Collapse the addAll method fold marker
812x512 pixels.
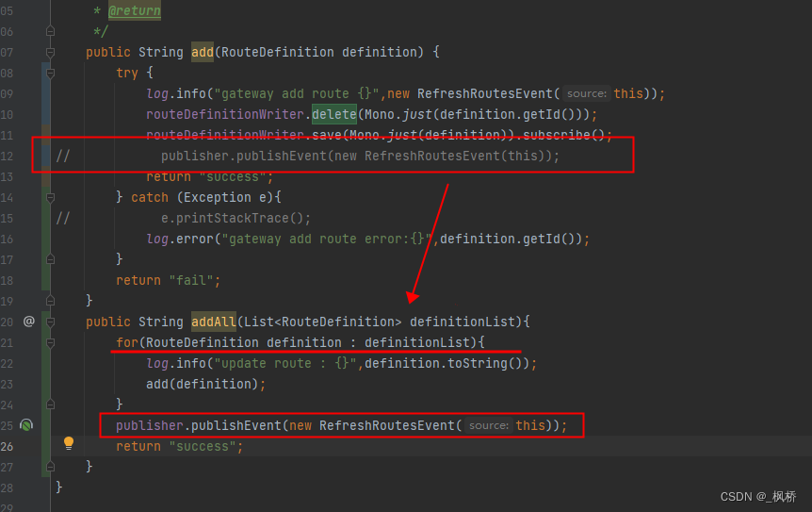click(50, 322)
